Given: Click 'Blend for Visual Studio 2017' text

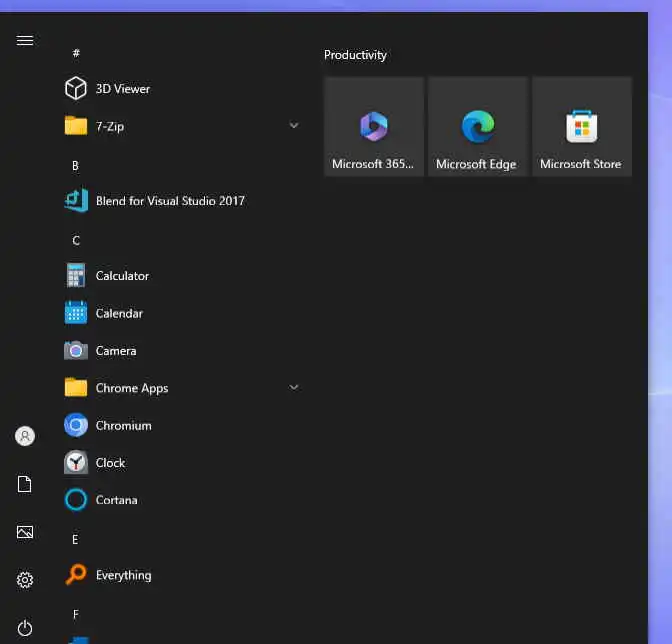Looking at the screenshot, I should click(x=170, y=201).
